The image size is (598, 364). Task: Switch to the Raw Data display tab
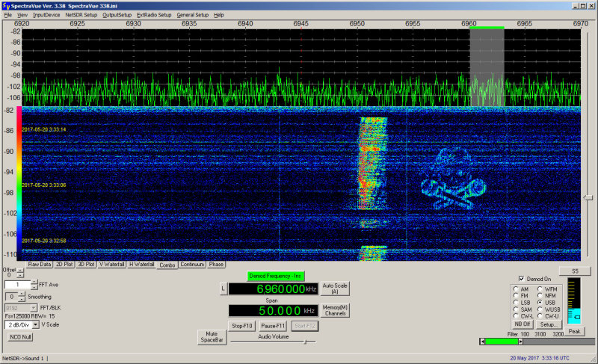point(40,264)
